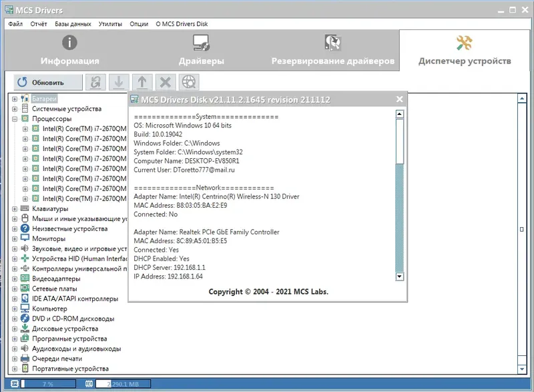
Task: Close the MCS Drivers Disk about popup
Action: point(399,99)
